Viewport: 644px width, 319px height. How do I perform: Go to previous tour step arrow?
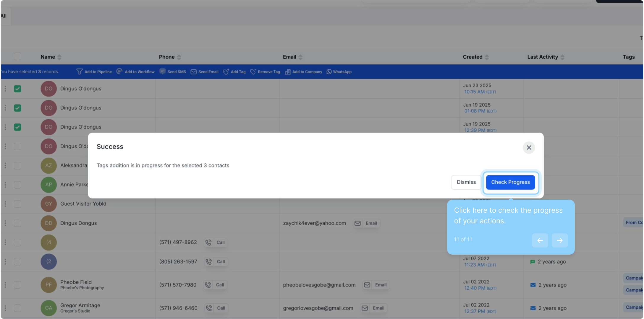point(540,240)
